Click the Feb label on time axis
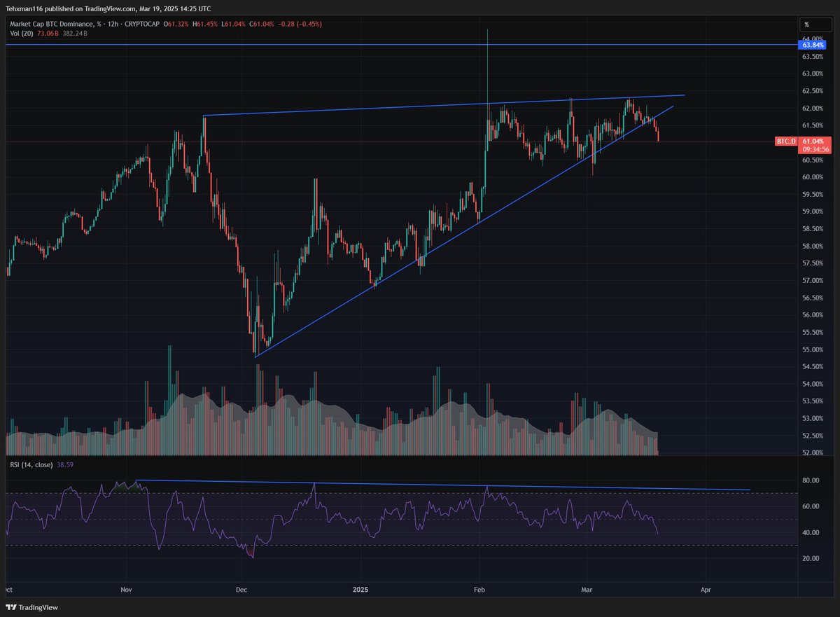 coord(480,590)
